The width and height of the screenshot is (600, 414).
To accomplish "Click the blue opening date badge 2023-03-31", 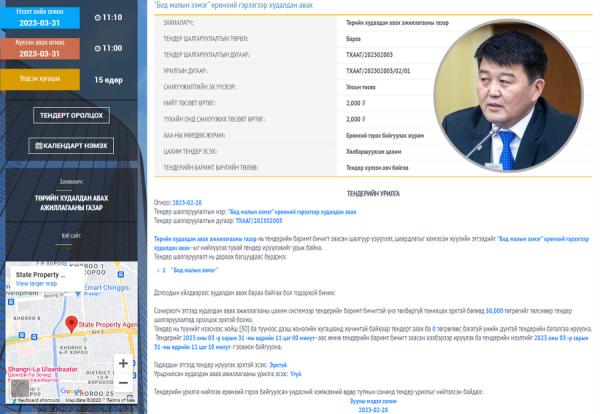I will click(40, 18).
